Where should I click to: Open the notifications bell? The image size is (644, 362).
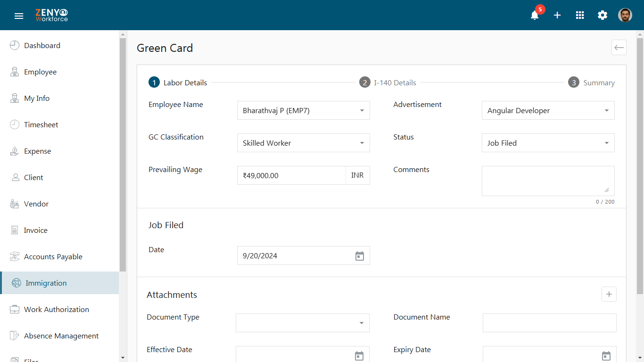click(535, 15)
